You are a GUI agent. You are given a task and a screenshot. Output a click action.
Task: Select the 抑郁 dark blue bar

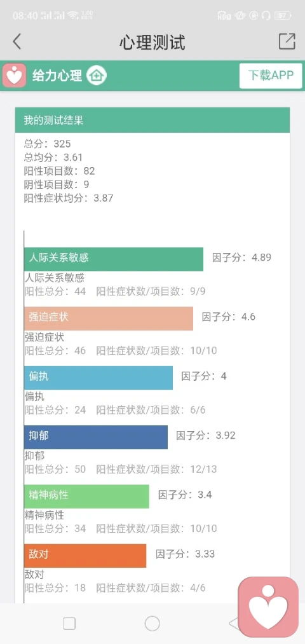coord(96,437)
